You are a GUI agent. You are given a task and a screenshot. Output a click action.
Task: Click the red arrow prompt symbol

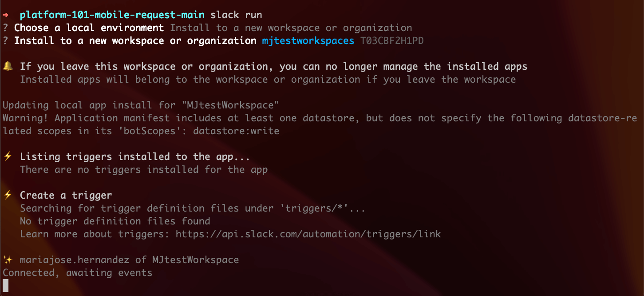tap(5, 15)
